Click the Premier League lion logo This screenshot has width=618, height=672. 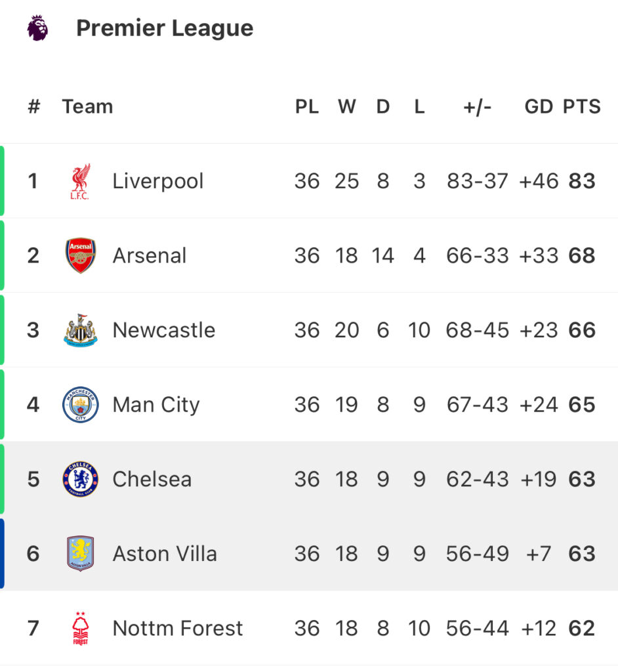(37, 28)
